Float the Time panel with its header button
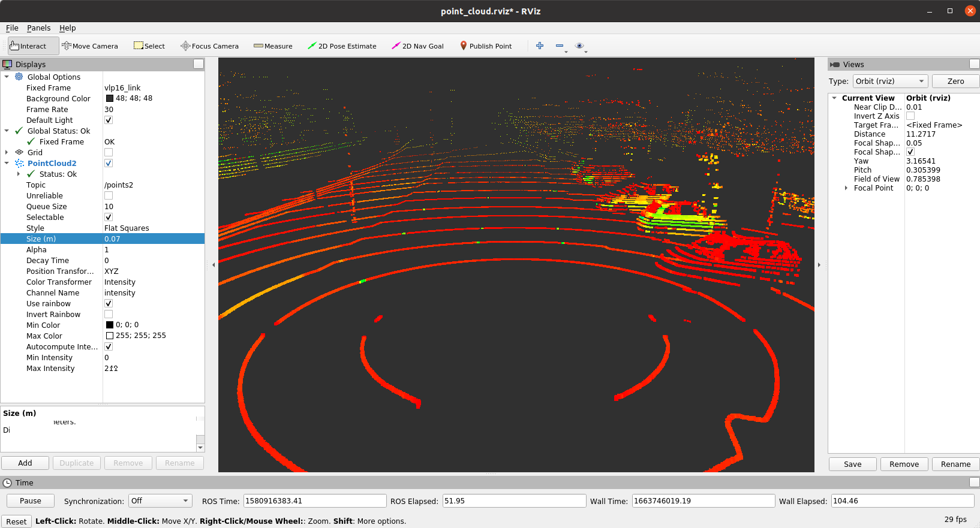The image size is (980, 528). tap(975, 482)
